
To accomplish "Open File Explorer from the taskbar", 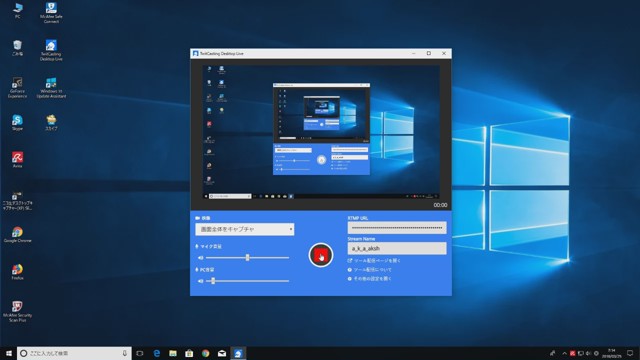I will pyautogui.click(x=173, y=353).
